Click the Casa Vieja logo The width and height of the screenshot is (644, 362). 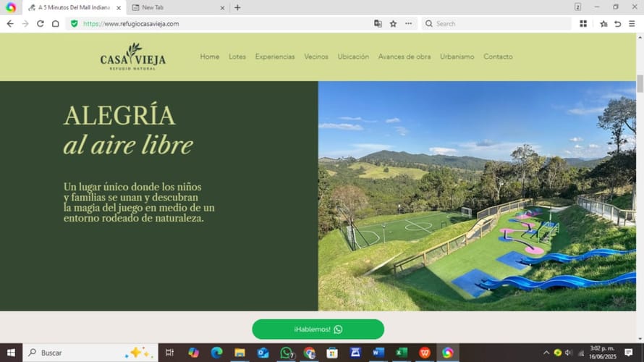[x=133, y=56]
